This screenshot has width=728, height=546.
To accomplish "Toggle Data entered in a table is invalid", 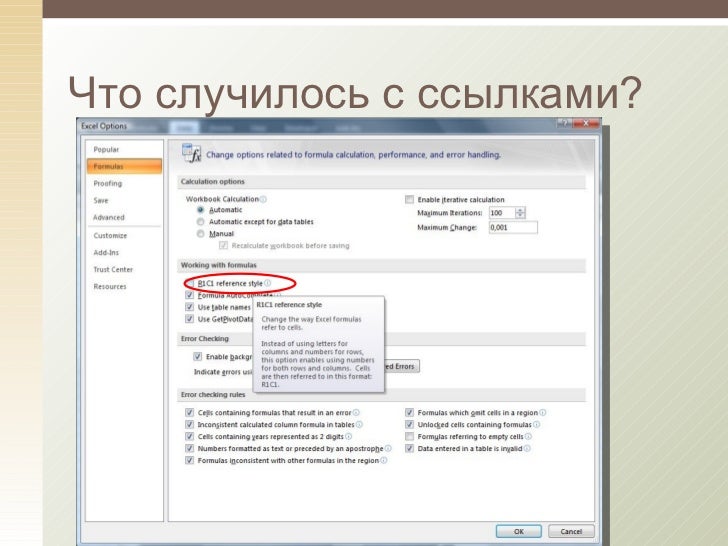I will (x=409, y=449).
